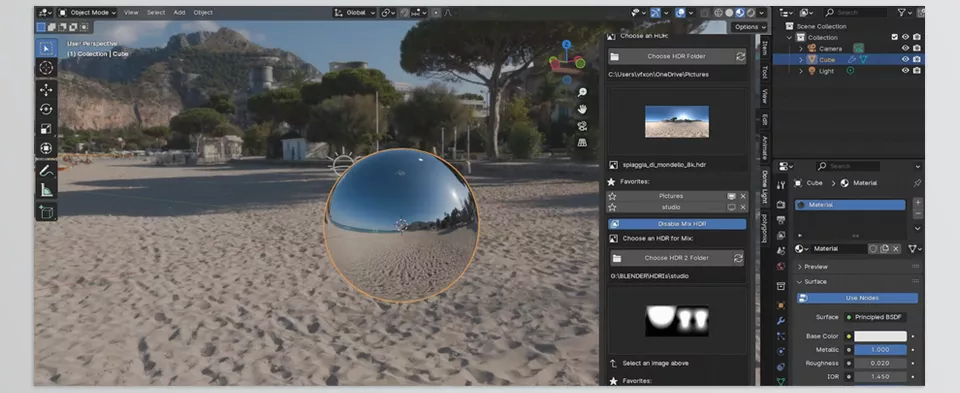The image size is (960, 393).
Task: Expand the Light item in outliner
Action: 801,70
